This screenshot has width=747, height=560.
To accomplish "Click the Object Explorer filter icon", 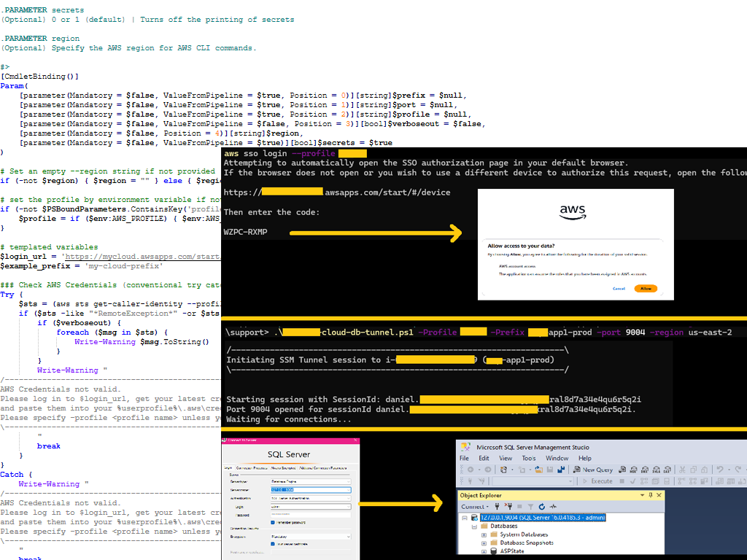I will pyautogui.click(x=530, y=506).
